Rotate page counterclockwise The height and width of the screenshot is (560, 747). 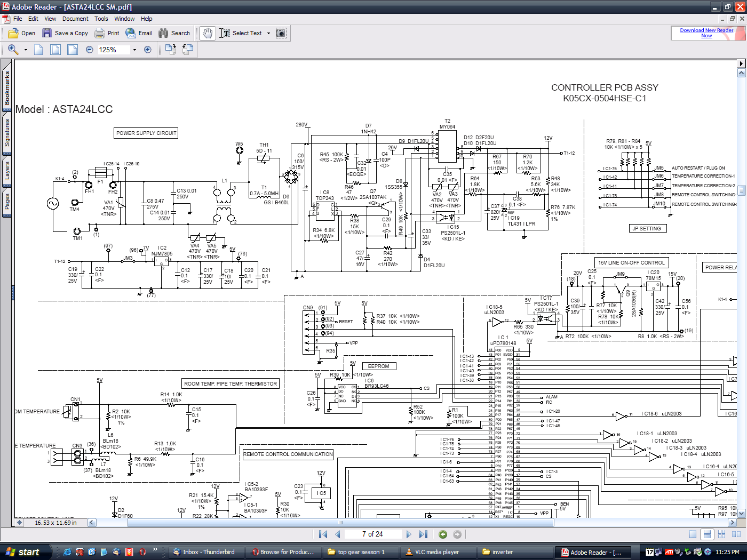point(188,50)
